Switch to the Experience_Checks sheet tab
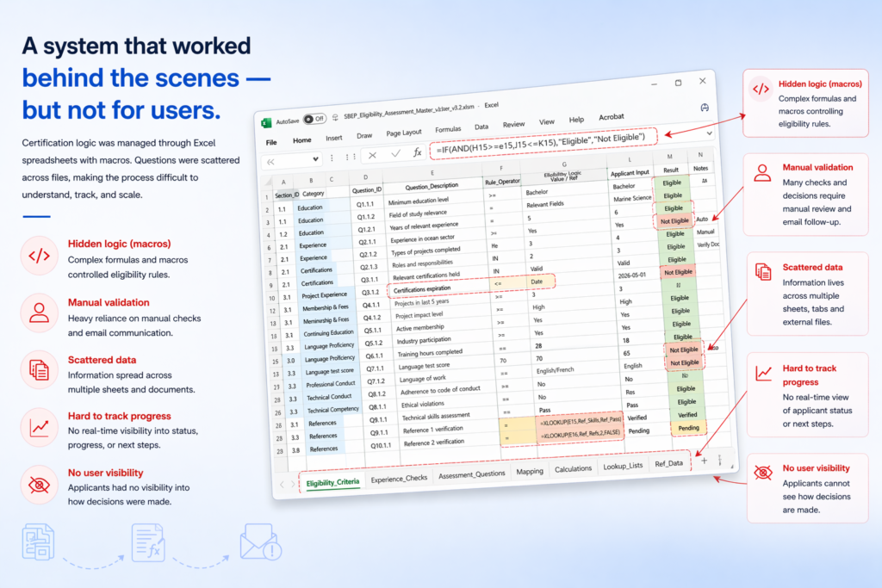The width and height of the screenshot is (882, 588). 397,476
